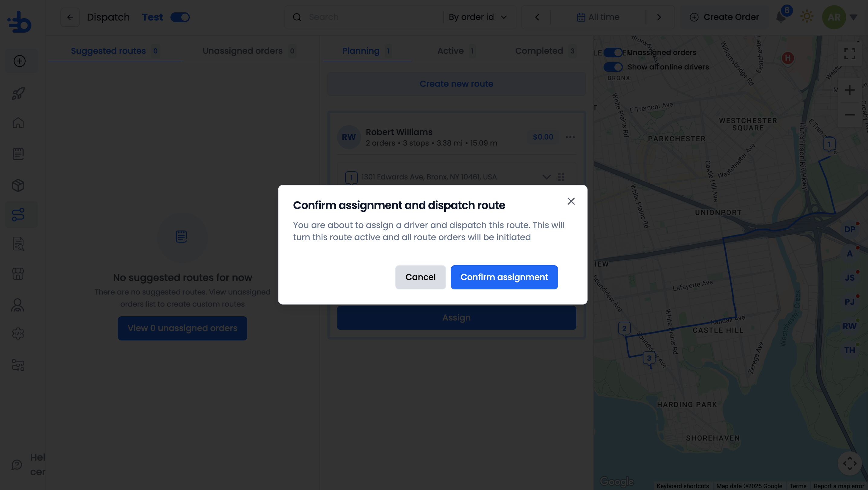The image size is (868, 490).
Task: Switch to Active tab
Action: click(x=457, y=51)
